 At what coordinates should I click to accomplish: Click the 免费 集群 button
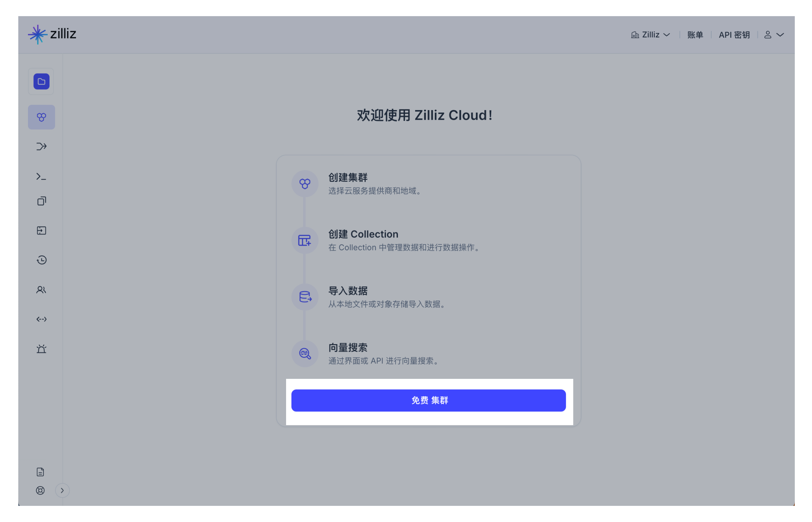[x=428, y=400]
